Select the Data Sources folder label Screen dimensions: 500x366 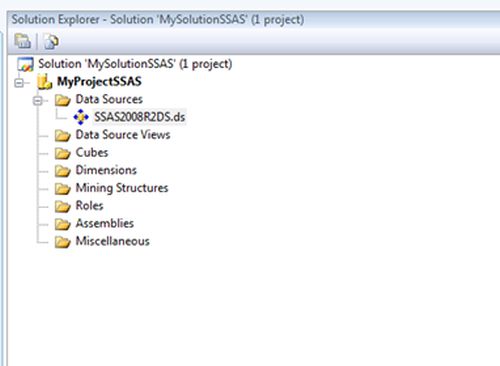click(x=109, y=99)
